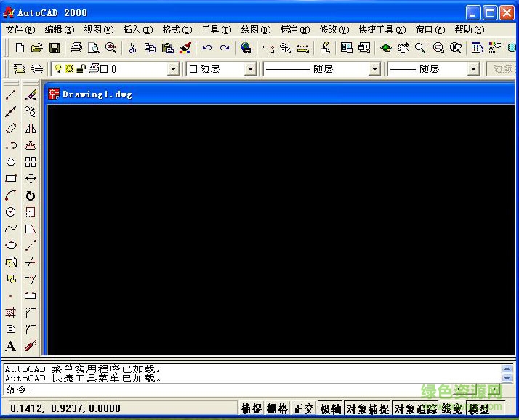Select the Line draw tool
This screenshot has width=519, height=420.
point(11,94)
